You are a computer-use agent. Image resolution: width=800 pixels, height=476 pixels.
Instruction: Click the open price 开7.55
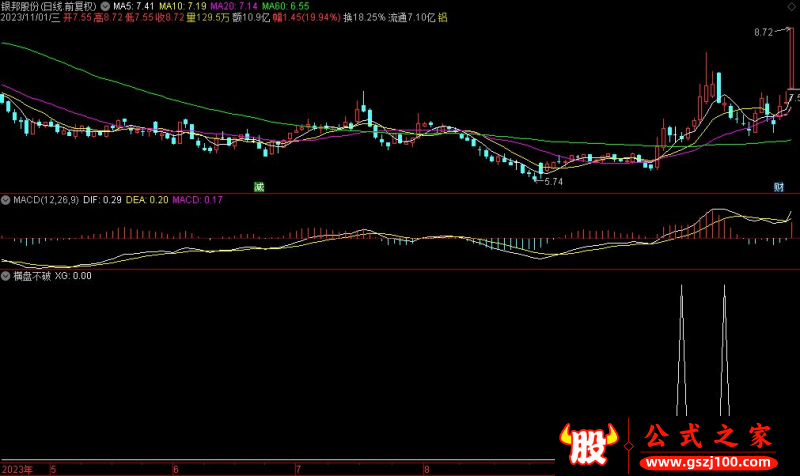pyautogui.click(x=78, y=17)
